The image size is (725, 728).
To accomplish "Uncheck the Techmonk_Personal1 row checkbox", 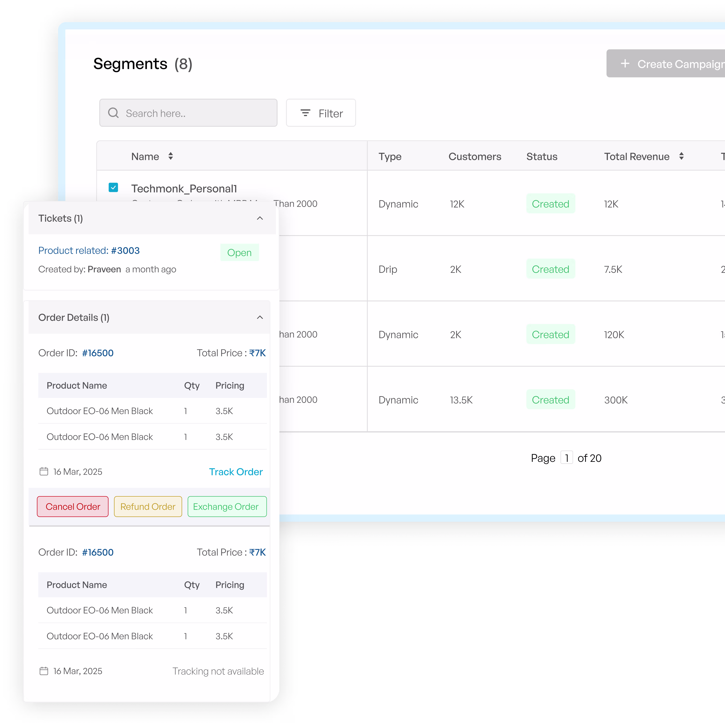I will click(113, 187).
